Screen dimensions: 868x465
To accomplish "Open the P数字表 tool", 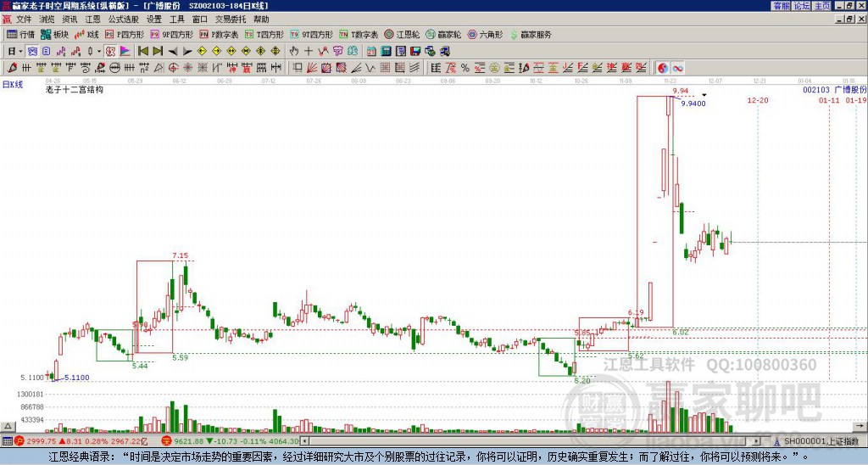I will (x=219, y=34).
